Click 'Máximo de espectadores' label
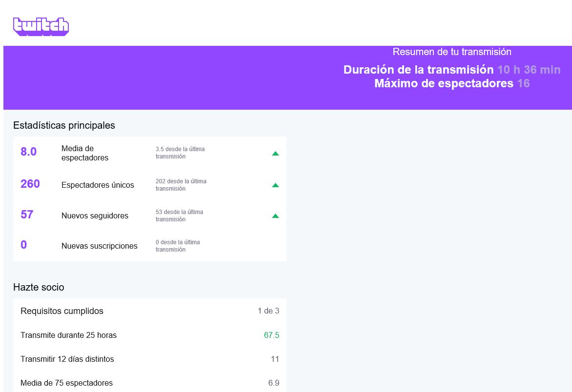Viewport: 572px width, 392px height. point(444,83)
